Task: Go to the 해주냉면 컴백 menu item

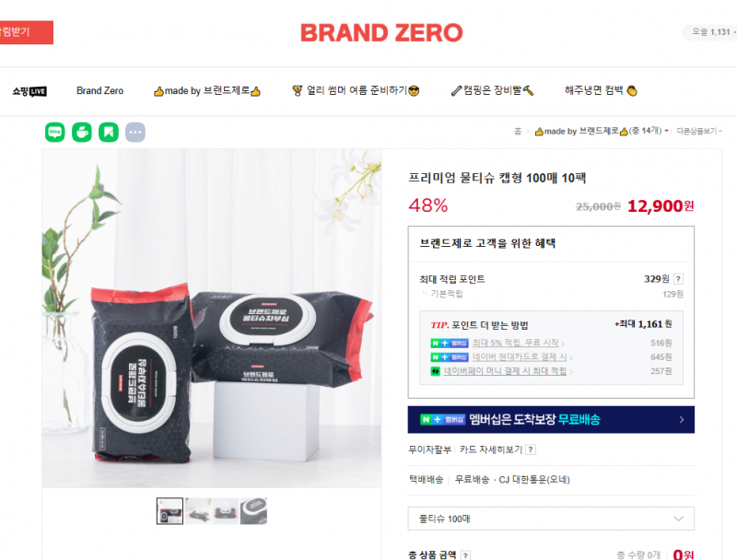Action: pyautogui.click(x=601, y=90)
